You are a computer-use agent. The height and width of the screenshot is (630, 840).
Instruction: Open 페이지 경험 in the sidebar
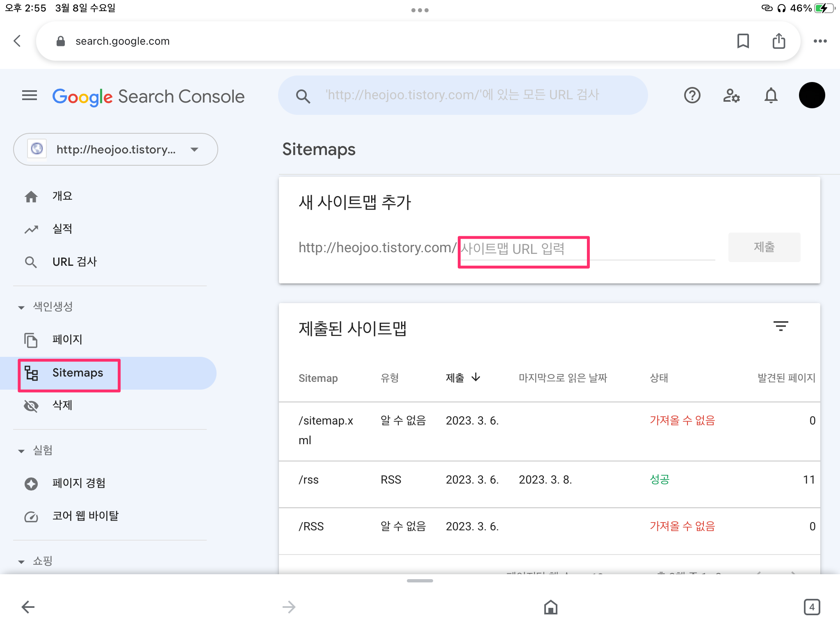pos(79,483)
